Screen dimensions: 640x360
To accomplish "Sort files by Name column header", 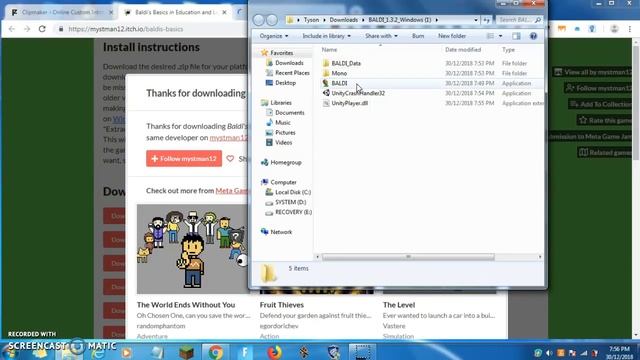I will pyautogui.click(x=329, y=50).
